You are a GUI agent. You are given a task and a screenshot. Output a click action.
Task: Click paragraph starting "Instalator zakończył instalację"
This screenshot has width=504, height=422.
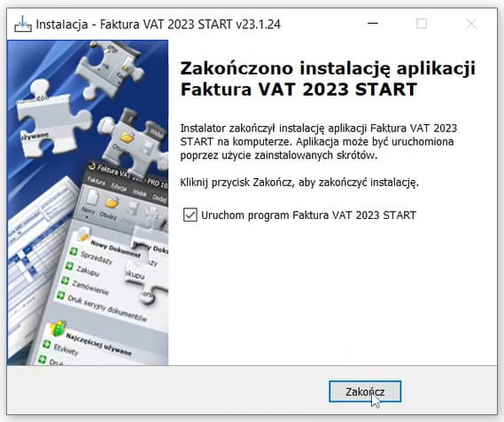pos(319,142)
